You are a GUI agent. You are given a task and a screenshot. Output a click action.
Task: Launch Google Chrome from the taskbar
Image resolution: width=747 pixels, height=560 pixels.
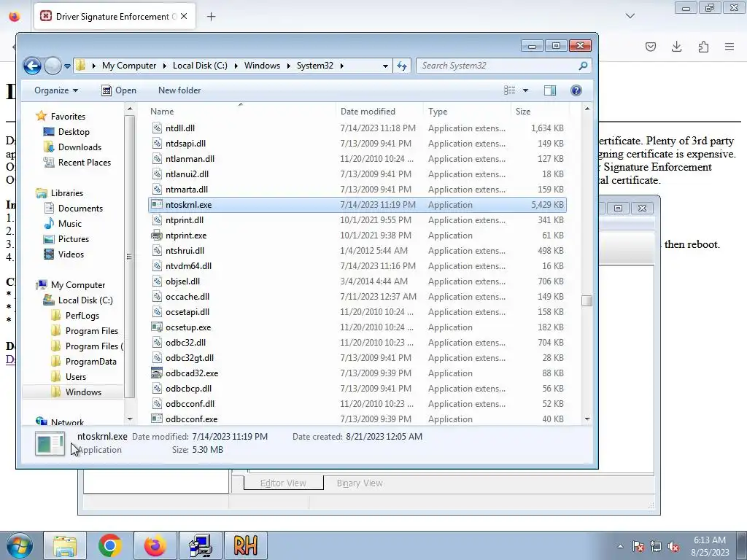pos(110,545)
